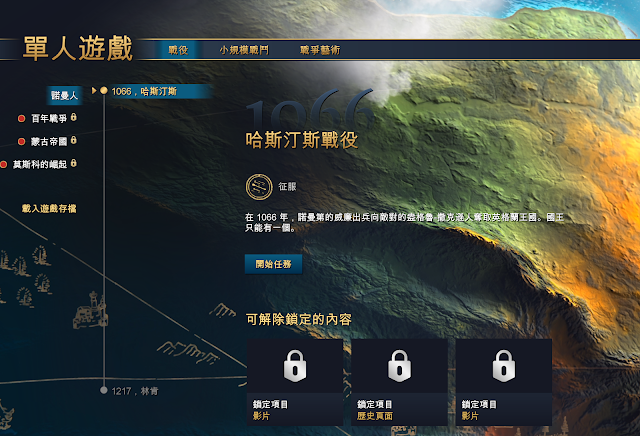The image size is (640, 436).
Task: Open 載入遊戲存檔 to load a save
Action: 49,209
